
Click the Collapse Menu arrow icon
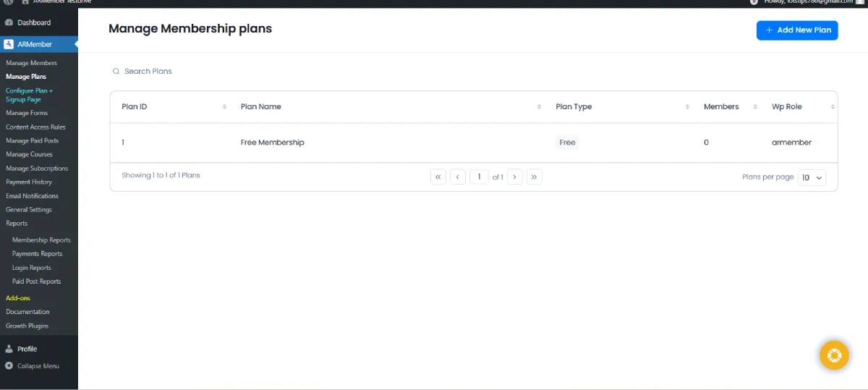pyautogui.click(x=9, y=366)
